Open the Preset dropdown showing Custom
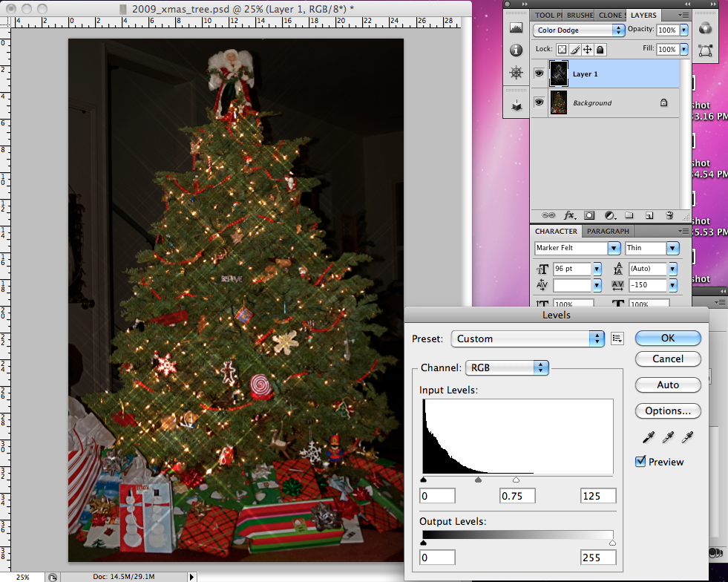This screenshot has height=582, width=728. tap(527, 338)
